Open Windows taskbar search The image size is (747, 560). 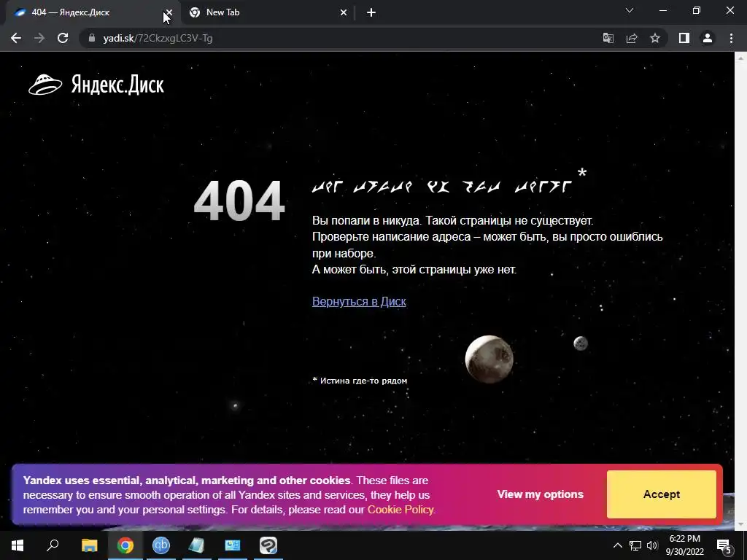[53, 545]
